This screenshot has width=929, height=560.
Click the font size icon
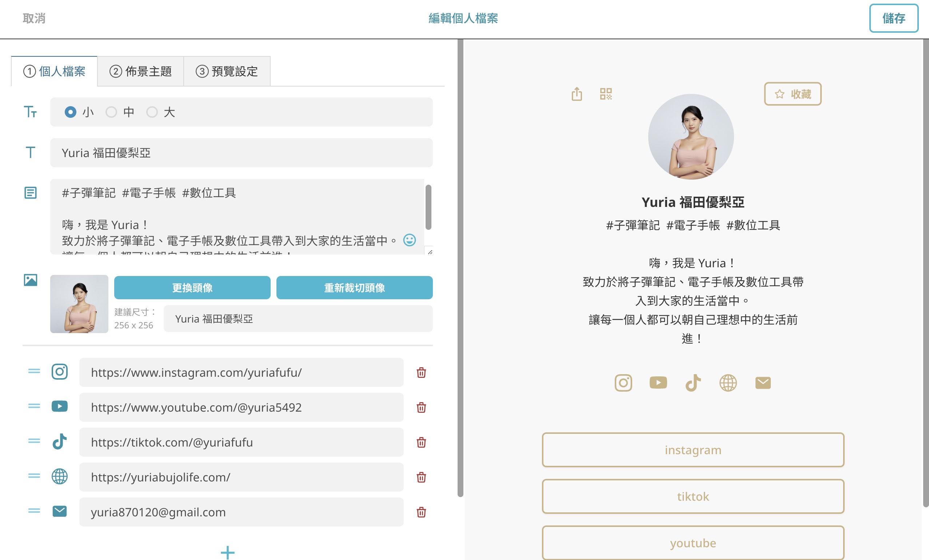[x=30, y=112]
